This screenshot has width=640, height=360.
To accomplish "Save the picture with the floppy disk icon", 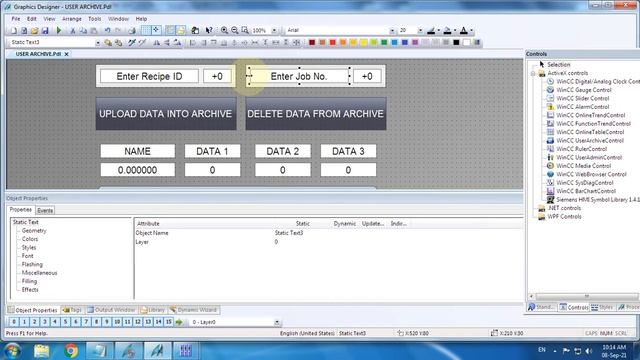I will (x=45, y=31).
